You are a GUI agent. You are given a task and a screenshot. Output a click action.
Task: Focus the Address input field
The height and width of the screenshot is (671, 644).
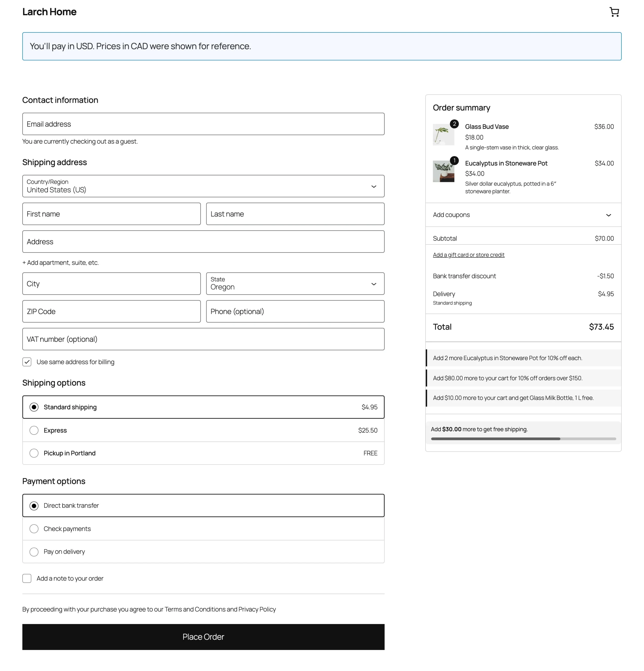click(203, 242)
